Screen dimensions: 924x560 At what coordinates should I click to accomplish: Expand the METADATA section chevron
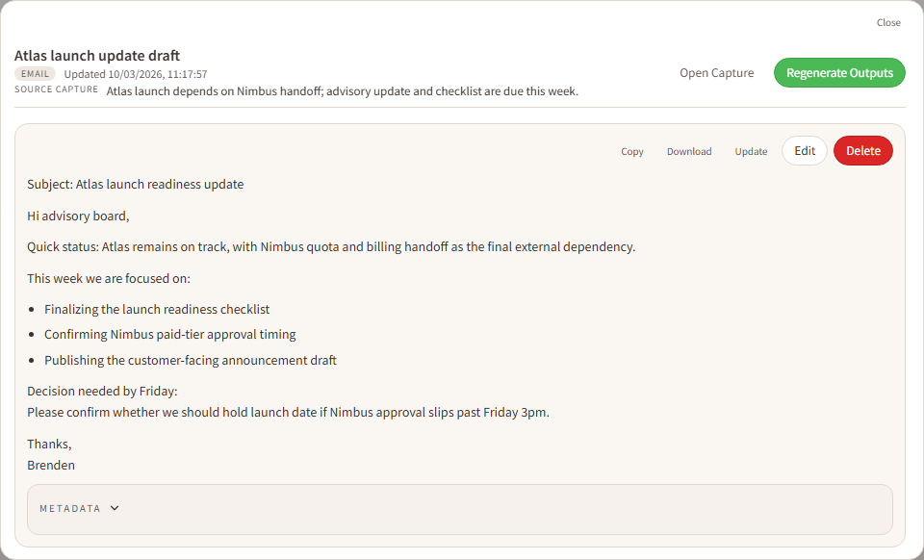coord(115,508)
